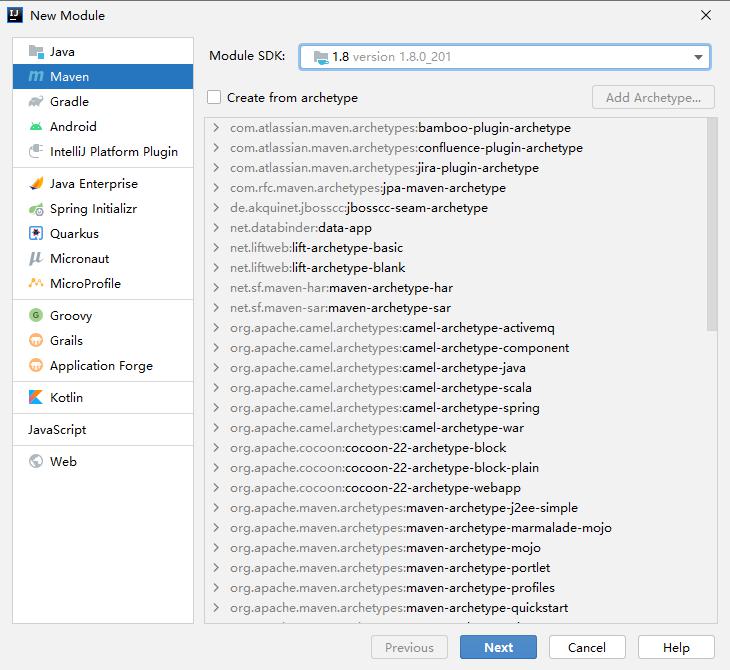Expand bamboo-plugin-archetype node
The image size is (730, 670).
click(x=216, y=128)
